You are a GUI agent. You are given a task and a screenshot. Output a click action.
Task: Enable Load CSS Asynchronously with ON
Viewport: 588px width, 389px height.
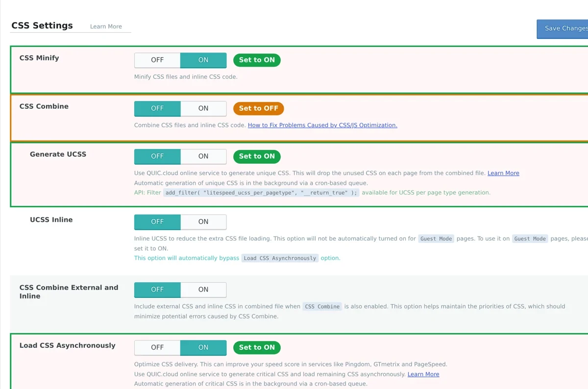click(x=203, y=348)
